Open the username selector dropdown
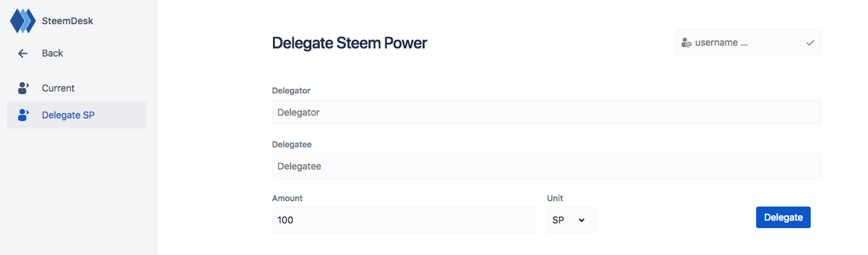Viewport: 868px width, 255px height. [748, 42]
